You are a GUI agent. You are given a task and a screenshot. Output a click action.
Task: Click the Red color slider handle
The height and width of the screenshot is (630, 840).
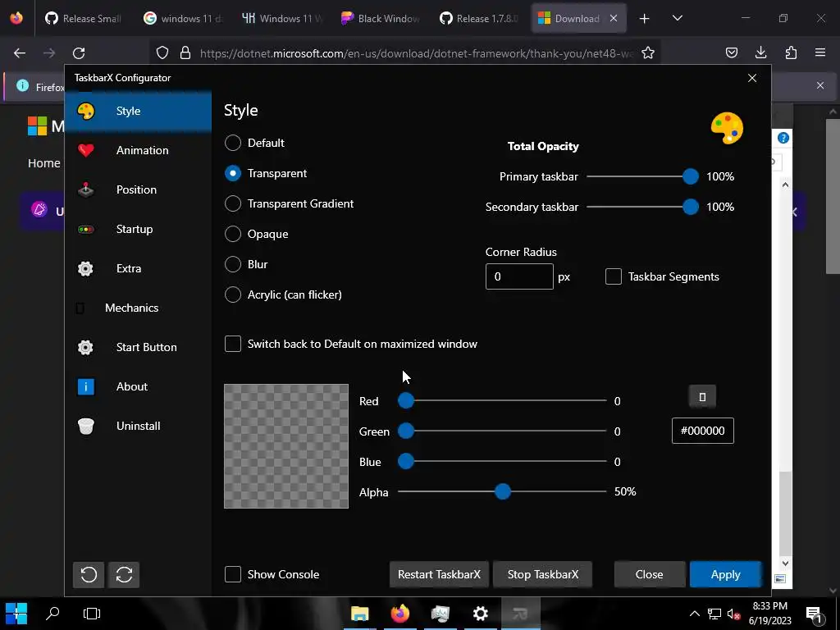(406, 400)
